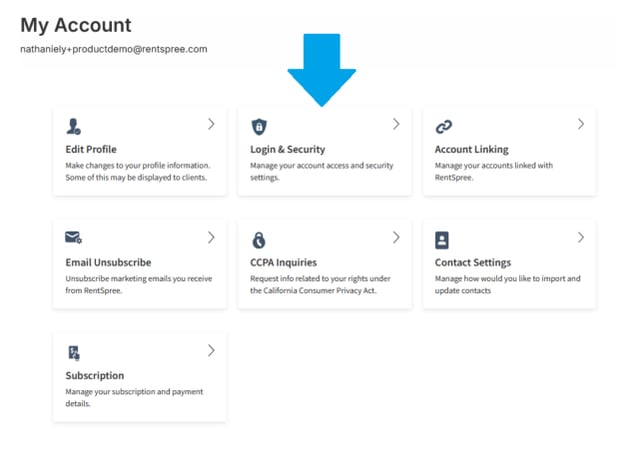Expand the Account Linking chevron arrow

click(x=581, y=124)
